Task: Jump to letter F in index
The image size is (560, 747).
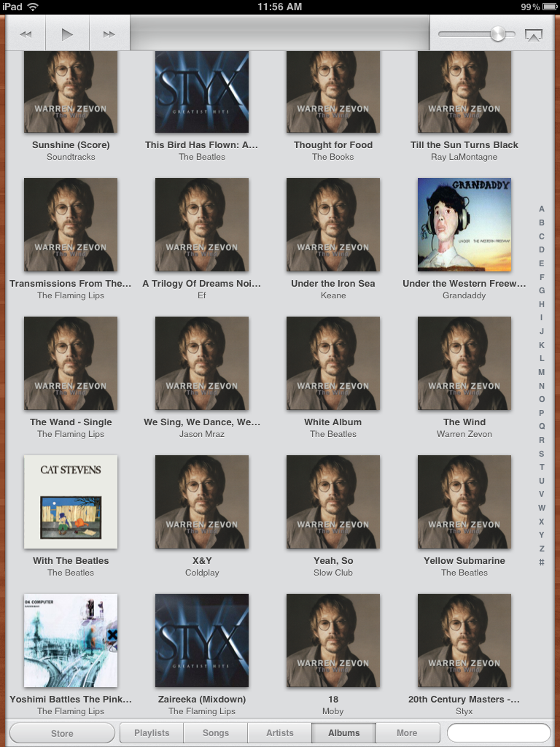Action: pyautogui.click(x=542, y=276)
